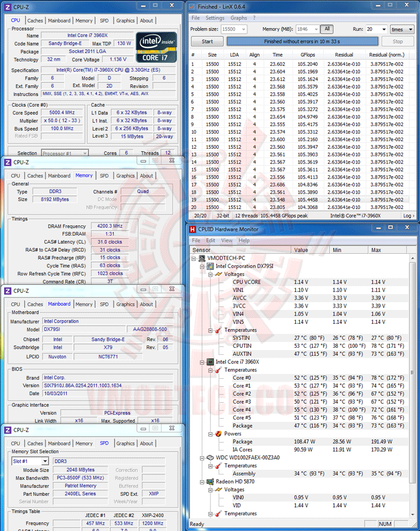Collapse the DX79SI Voltages node
This screenshot has width=420, height=531.
pos(211,274)
